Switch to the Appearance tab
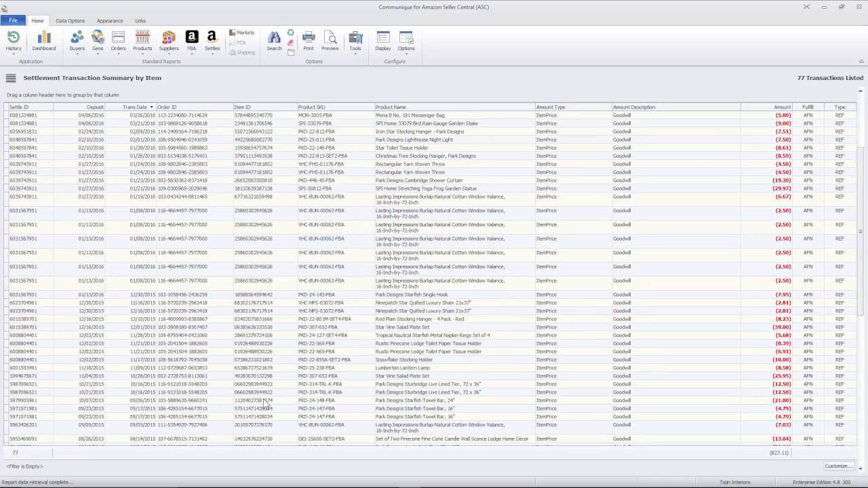Screen dimensions: 868x488 pos(110,20)
